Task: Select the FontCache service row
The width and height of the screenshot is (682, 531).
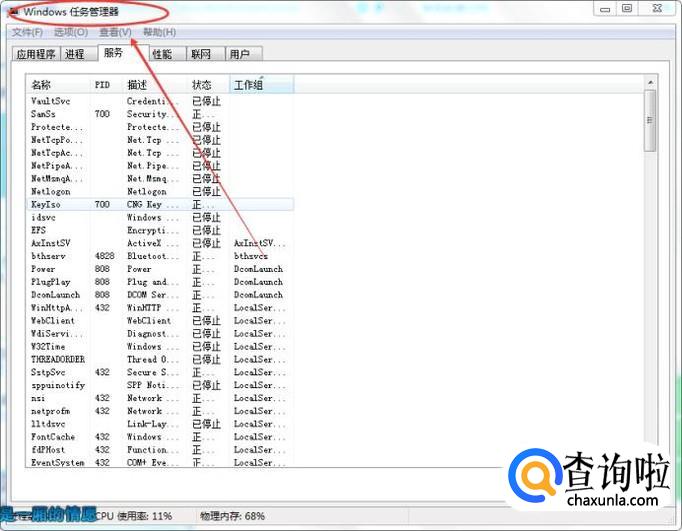Action: coord(160,437)
